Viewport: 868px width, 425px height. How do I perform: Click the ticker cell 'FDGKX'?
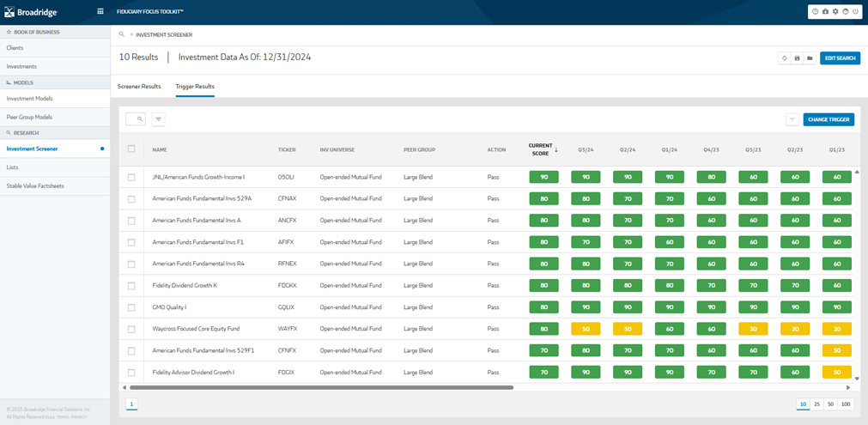[287, 286]
